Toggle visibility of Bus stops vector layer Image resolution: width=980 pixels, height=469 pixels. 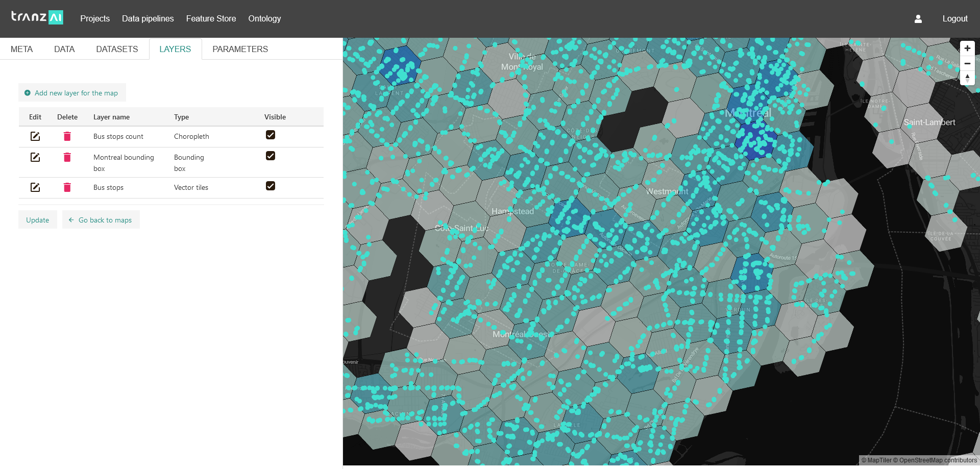(x=271, y=186)
